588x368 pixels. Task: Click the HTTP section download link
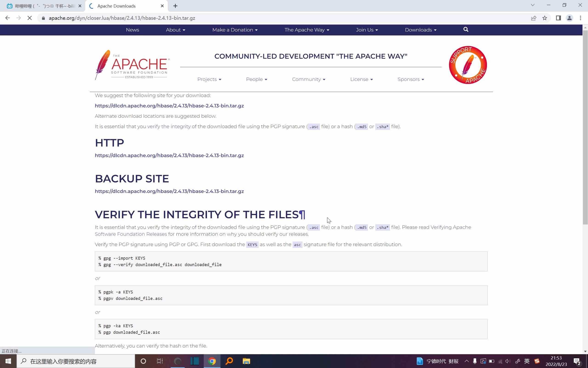click(x=169, y=155)
